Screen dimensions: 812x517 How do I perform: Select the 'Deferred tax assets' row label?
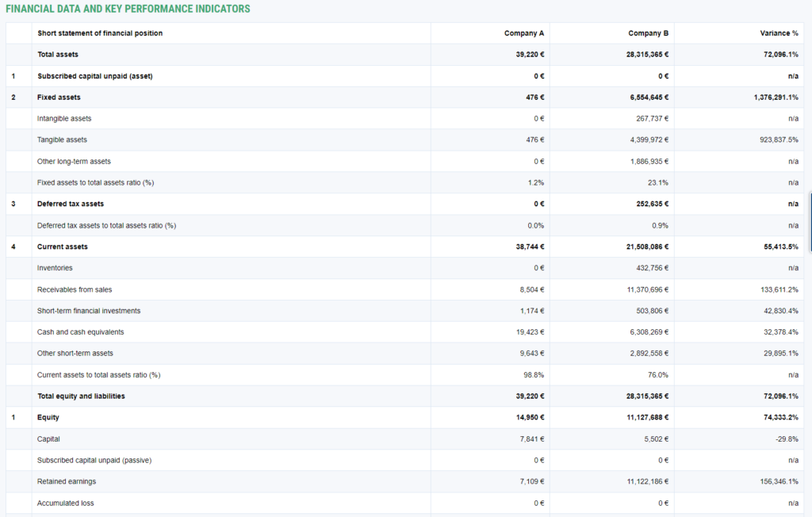[71, 204]
